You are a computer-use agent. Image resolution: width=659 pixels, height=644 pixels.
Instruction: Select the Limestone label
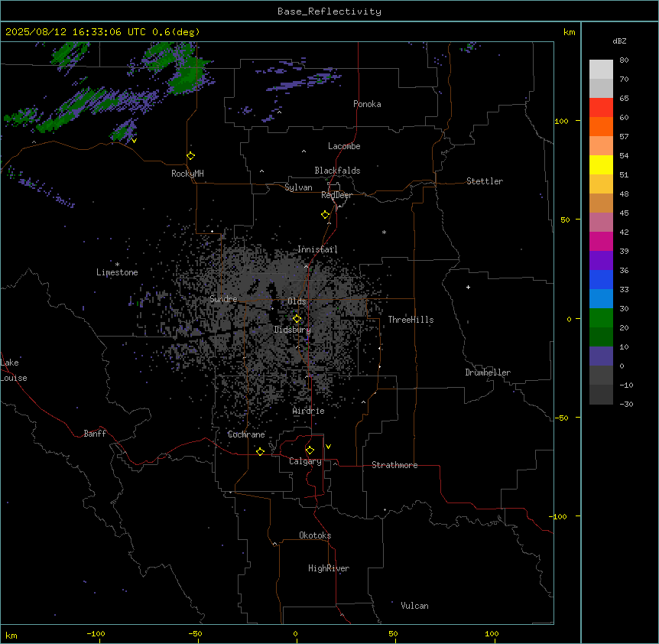point(117,272)
